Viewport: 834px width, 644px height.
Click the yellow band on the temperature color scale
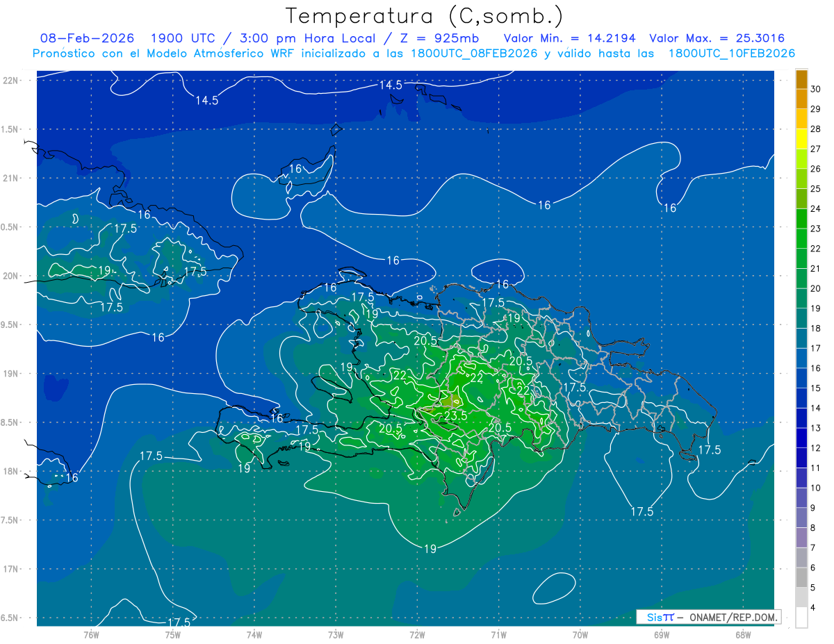pyautogui.click(x=801, y=140)
